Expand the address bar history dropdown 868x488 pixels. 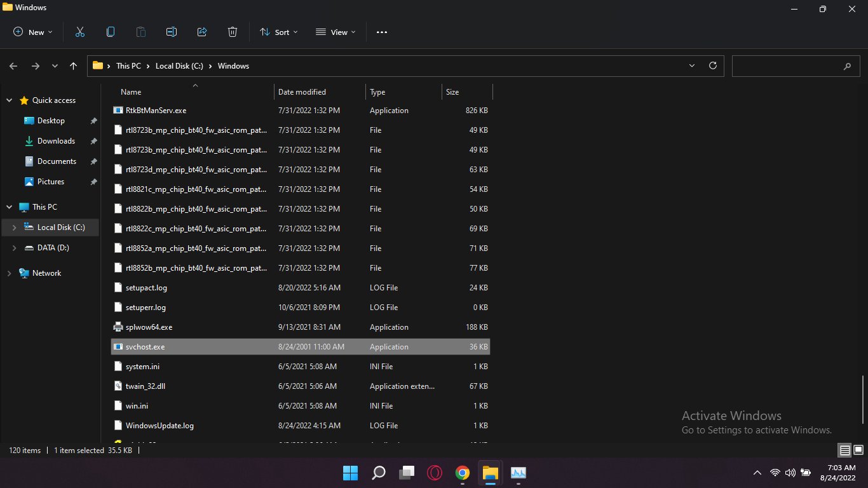click(x=692, y=65)
